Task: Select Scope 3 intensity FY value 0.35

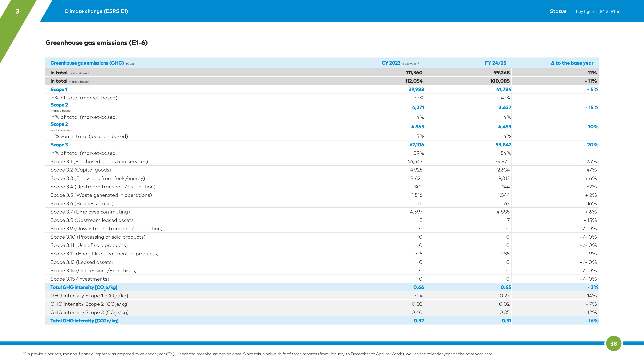Action: [x=505, y=313]
